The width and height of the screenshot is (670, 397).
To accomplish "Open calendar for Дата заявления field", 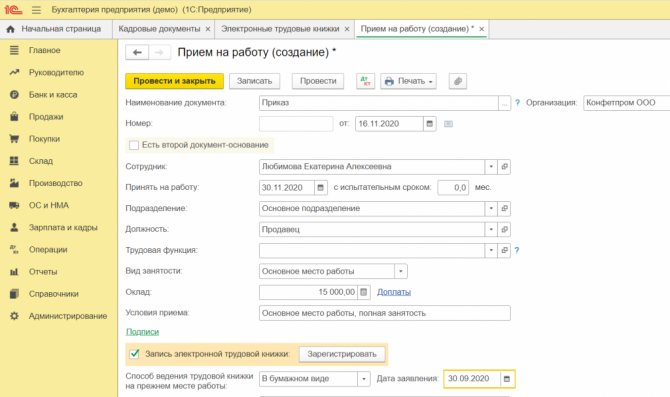I will (507, 379).
